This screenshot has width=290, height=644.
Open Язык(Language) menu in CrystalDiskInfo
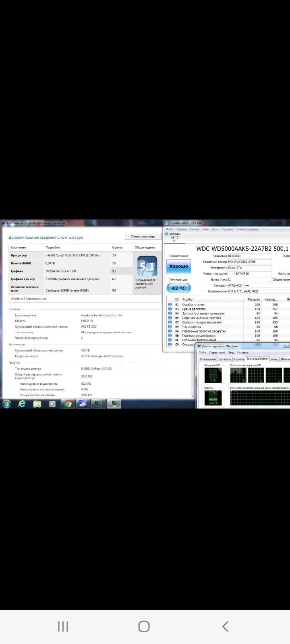[247, 229]
